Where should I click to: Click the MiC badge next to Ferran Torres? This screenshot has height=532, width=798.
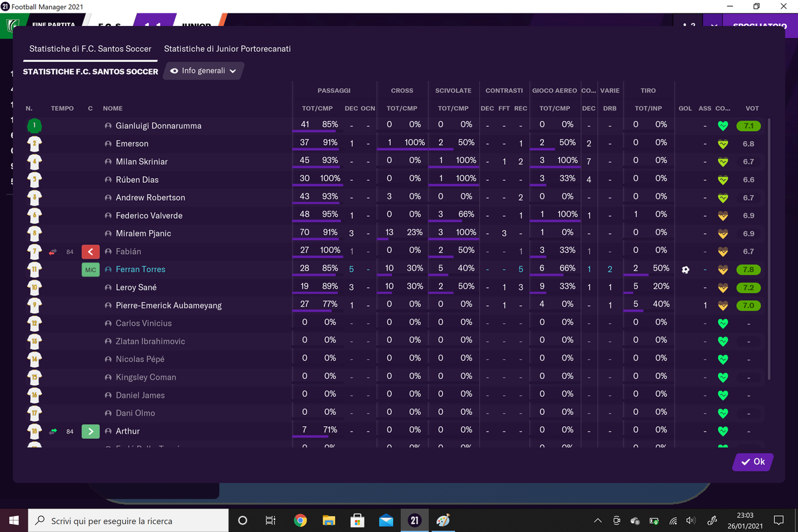(x=90, y=269)
